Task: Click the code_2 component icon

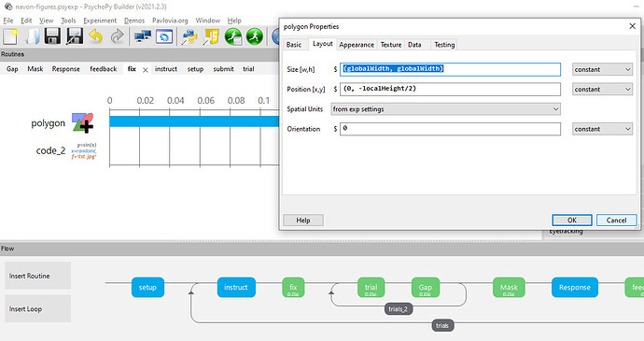Action: pyautogui.click(x=84, y=151)
